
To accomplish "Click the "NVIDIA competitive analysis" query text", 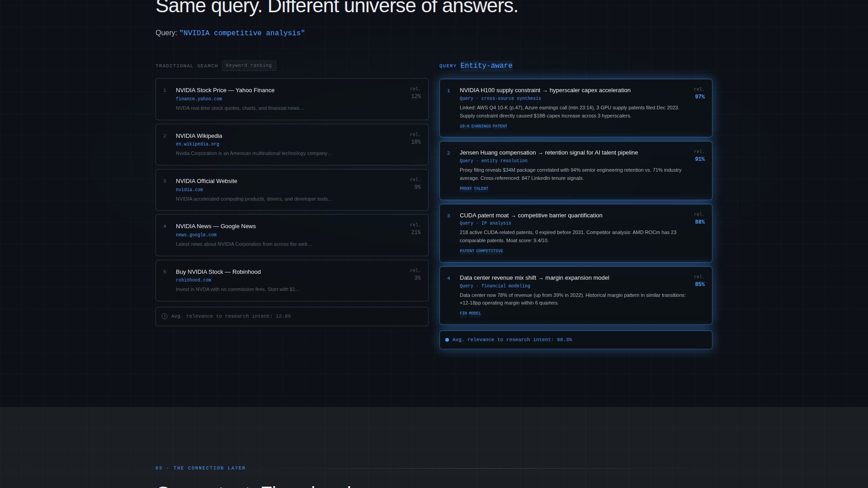I will pos(242,33).
